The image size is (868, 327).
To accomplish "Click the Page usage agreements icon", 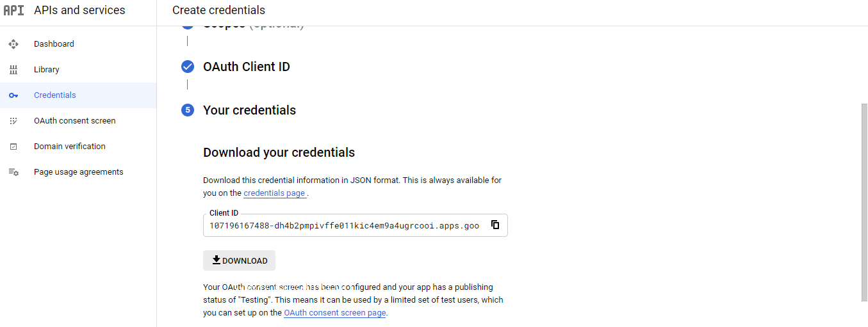I will [x=13, y=172].
